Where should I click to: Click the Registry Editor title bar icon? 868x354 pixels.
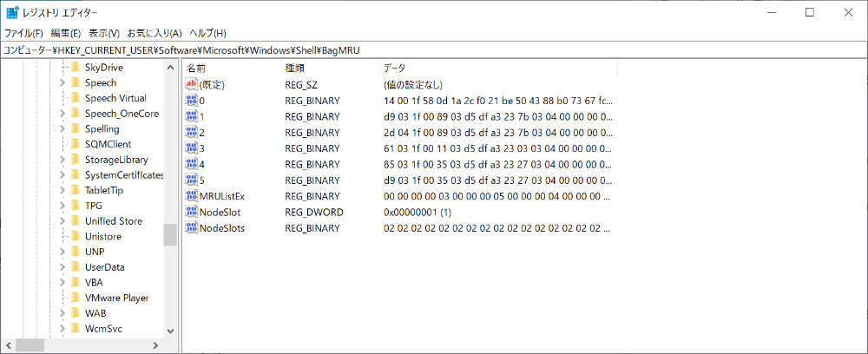click(12, 12)
